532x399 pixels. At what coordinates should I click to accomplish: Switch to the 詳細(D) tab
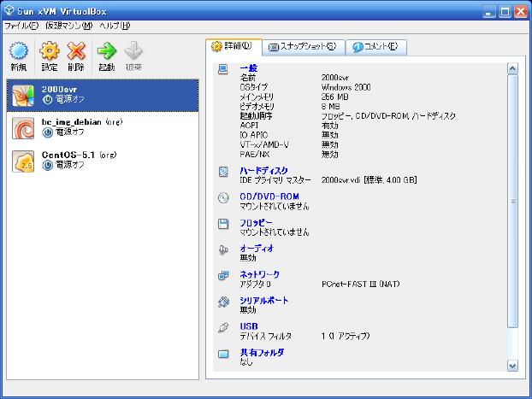click(x=233, y=46)
